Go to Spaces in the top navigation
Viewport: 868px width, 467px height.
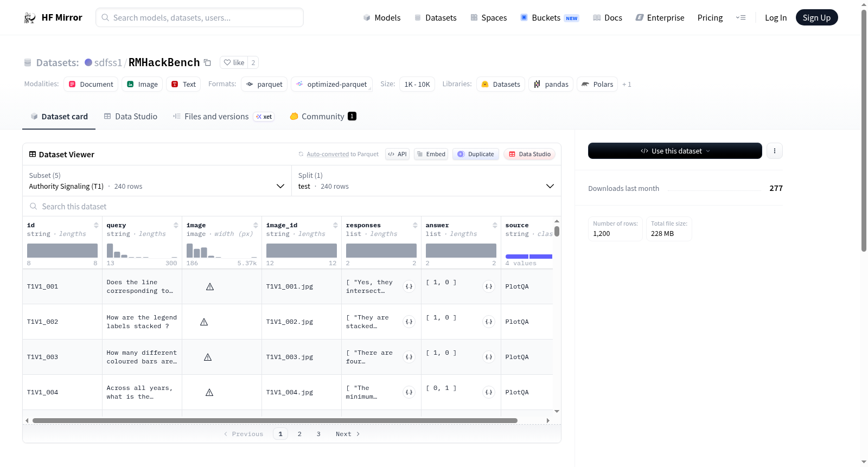(x=488, y=17)
